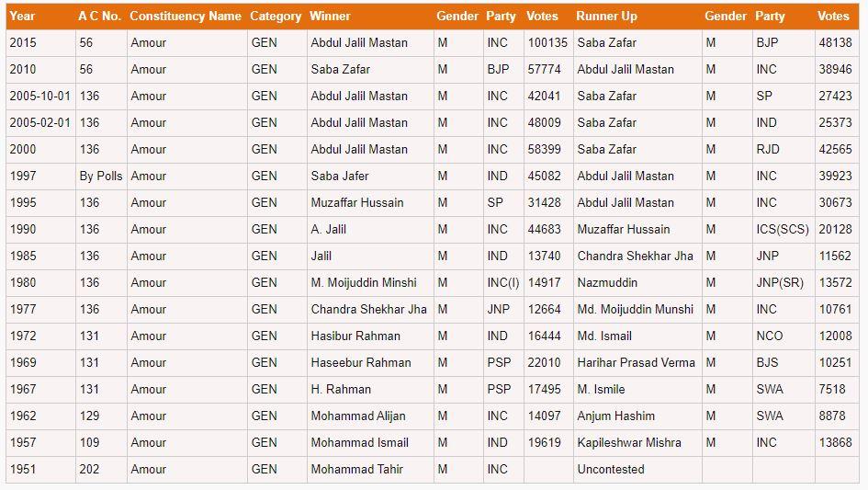This screenshot has width=868, height=490.
Task: Select winner Muzaffar Hussain in 1995 row
Action: pos(357,202)
